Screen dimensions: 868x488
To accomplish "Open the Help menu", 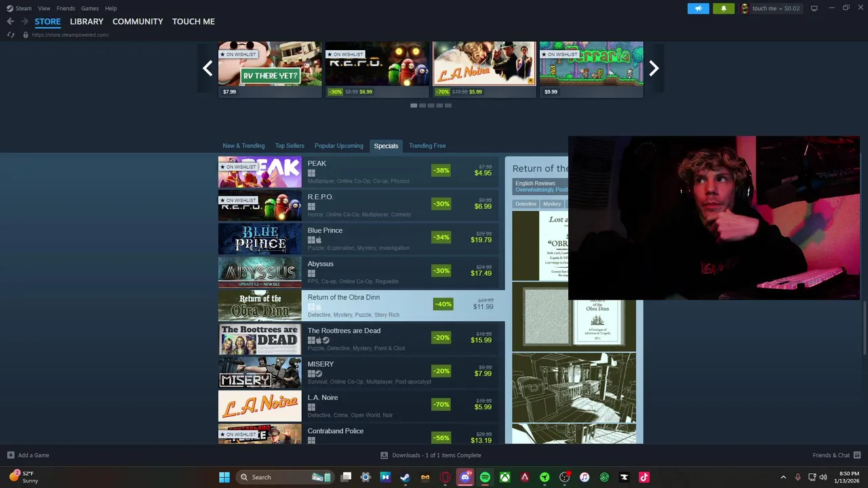I will [111, 8].
